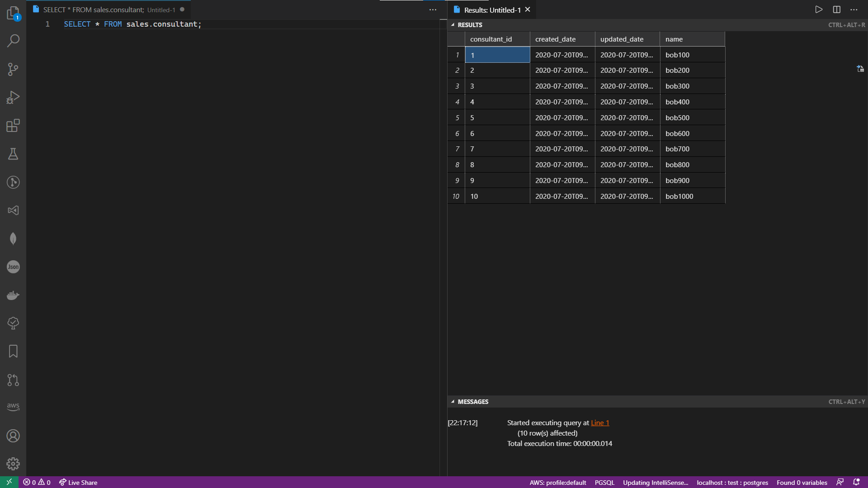Click the split editor icon
This screenshot has height=488, width=868.
pyautogui.click(x=836, y=9)
